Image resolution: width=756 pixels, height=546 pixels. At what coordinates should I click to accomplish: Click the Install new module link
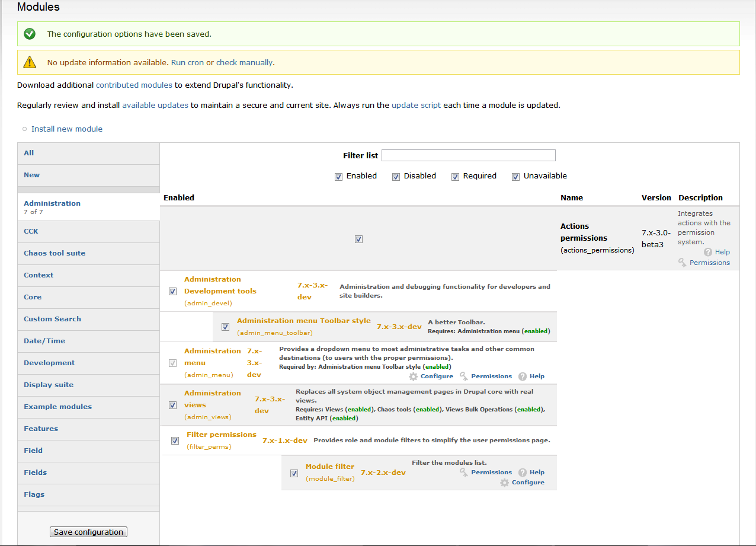(x=67, y=129)
